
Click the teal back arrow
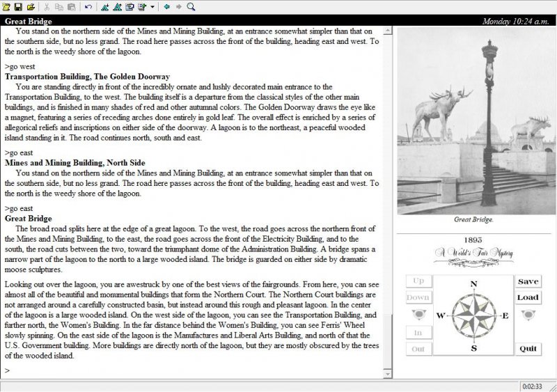point(166,7)
